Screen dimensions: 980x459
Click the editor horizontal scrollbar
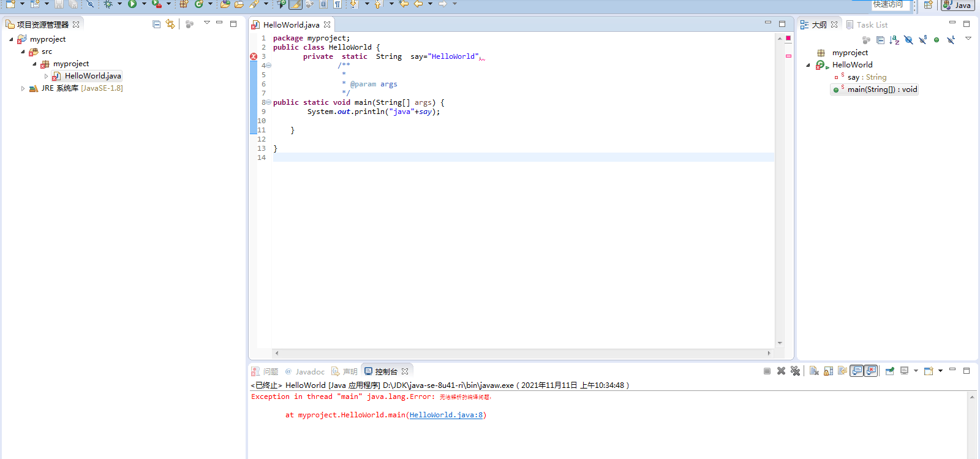pyautogui.click(x=523, y=353)
